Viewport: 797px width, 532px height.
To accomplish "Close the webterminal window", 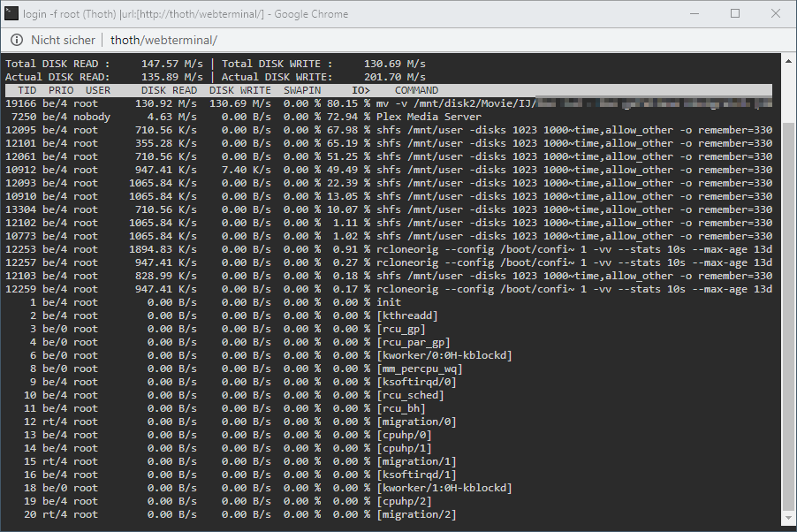I will [776, 14].
